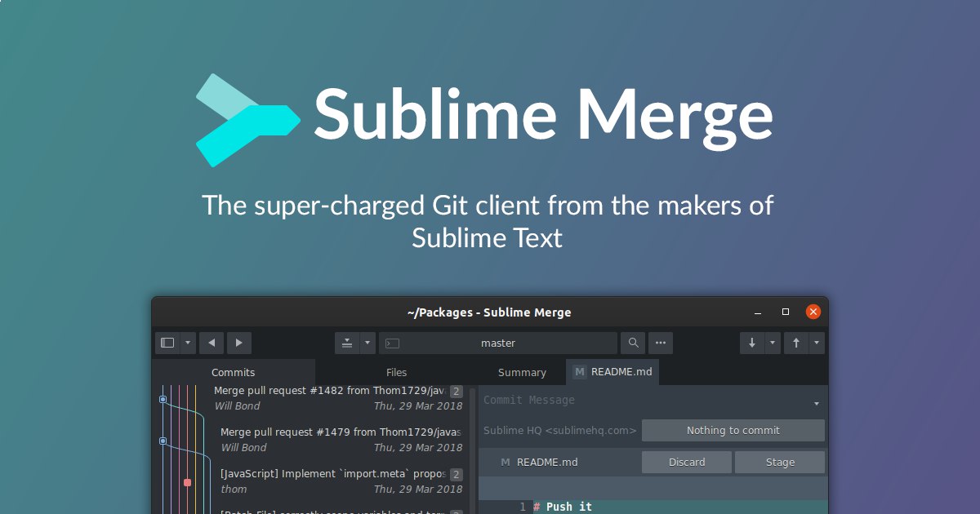Click 'Thu, 29 Mar 2018' date of #1482 commit

(418, 405)
